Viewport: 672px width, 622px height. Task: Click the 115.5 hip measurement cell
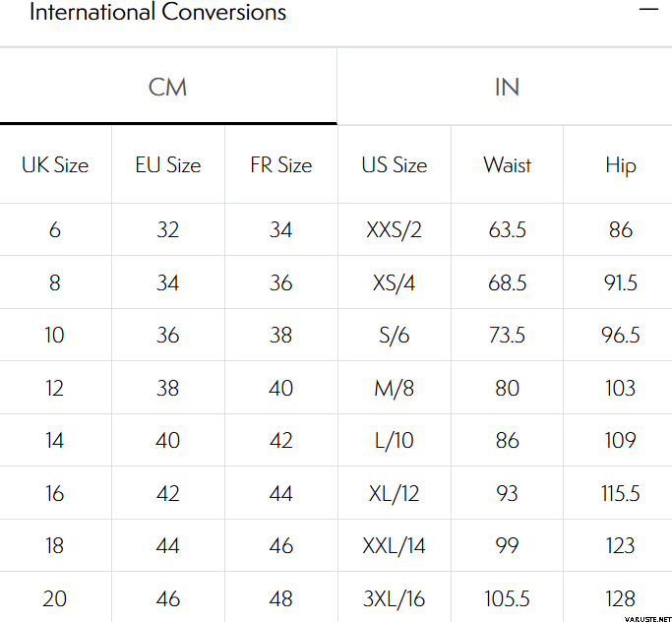[621, 493]
